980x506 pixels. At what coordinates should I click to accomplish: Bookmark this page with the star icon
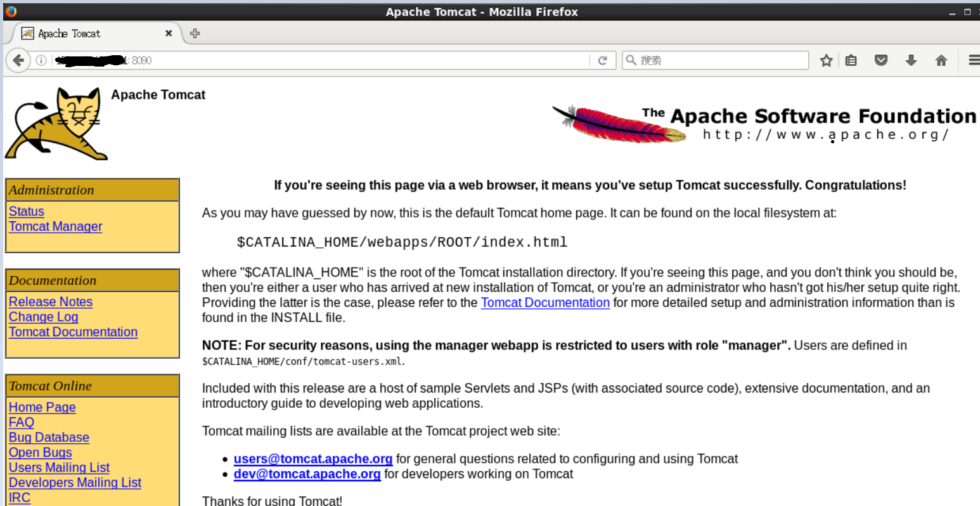(826, 60)
